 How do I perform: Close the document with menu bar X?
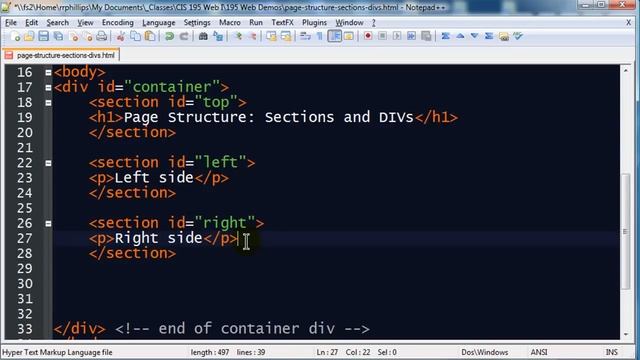[629, 23]
